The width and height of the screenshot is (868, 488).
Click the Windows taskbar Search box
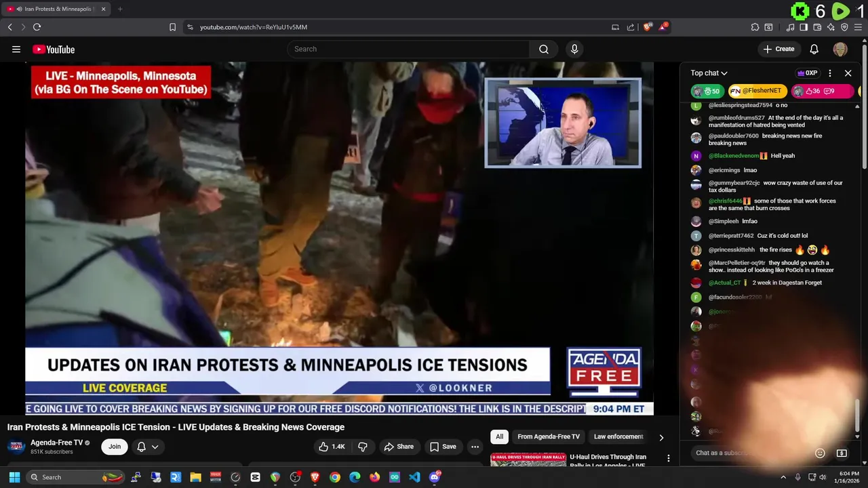[x=77, y=477]
